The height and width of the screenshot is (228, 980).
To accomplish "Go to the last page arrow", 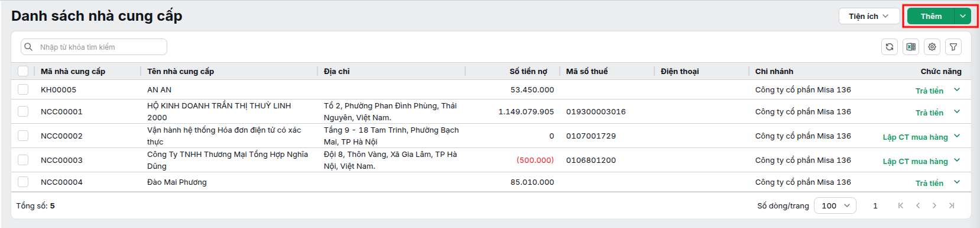I will (952, 205).
